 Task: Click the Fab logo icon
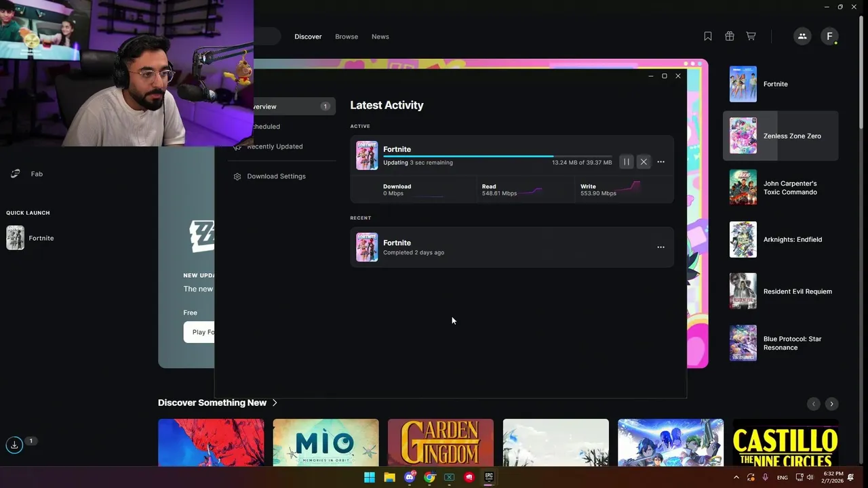coord(15,174)
